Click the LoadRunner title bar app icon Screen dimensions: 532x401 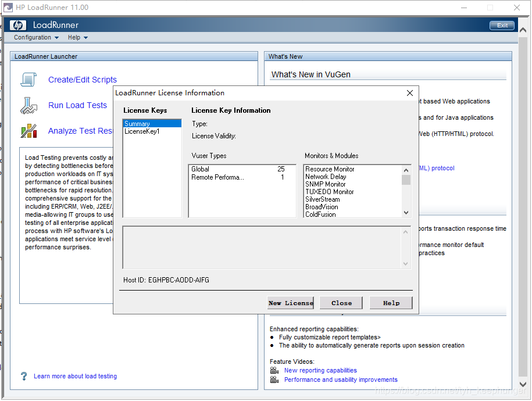click(8, 7)
